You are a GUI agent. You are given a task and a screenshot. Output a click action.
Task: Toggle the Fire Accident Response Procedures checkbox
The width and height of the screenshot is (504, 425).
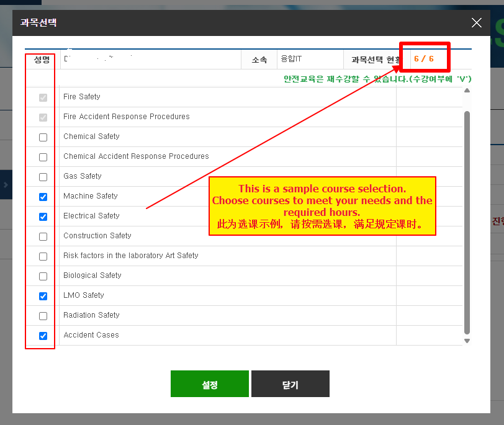43,118
